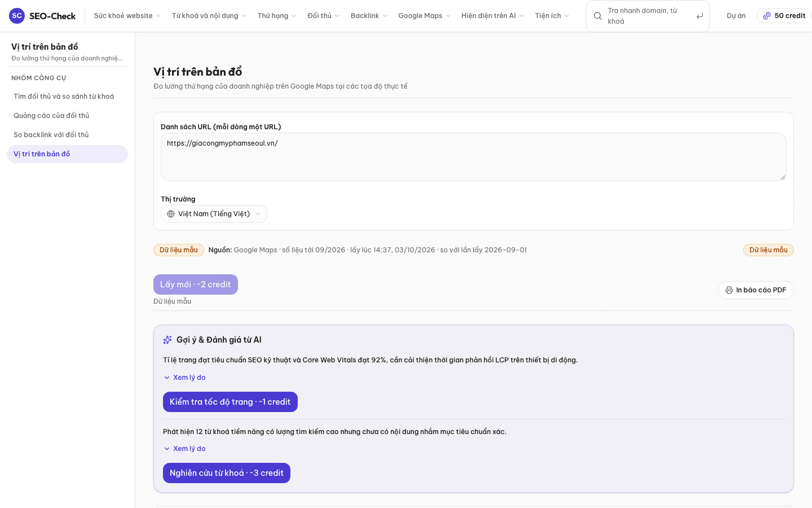The width and height of the screenshot is (812, 508).
Task: Click the left Dữ liệu mẫu badge
Action: pyautogui.click(x=179, y=250)
